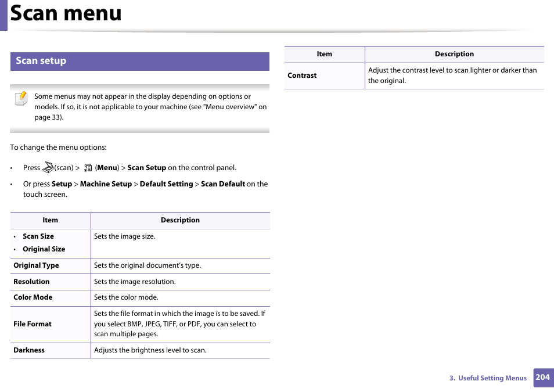Select the second bullet point marker
Viewport: 554px width, 392px height.
click(x=12, y=184)
